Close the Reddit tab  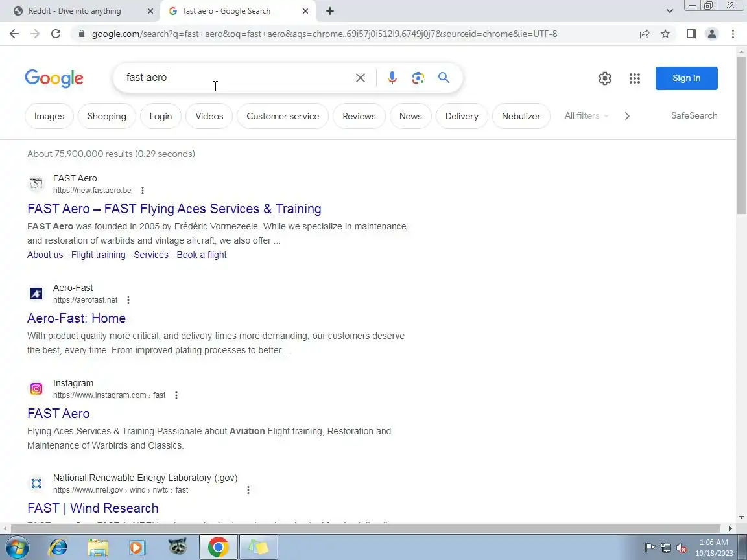tap(150, 11)
